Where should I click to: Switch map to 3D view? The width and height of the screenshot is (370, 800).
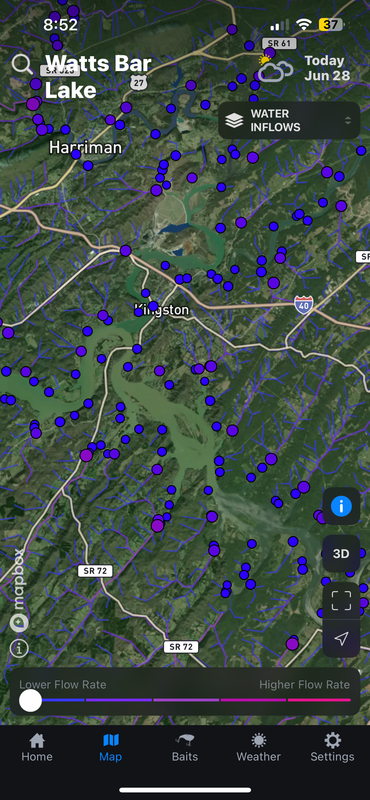341,554
